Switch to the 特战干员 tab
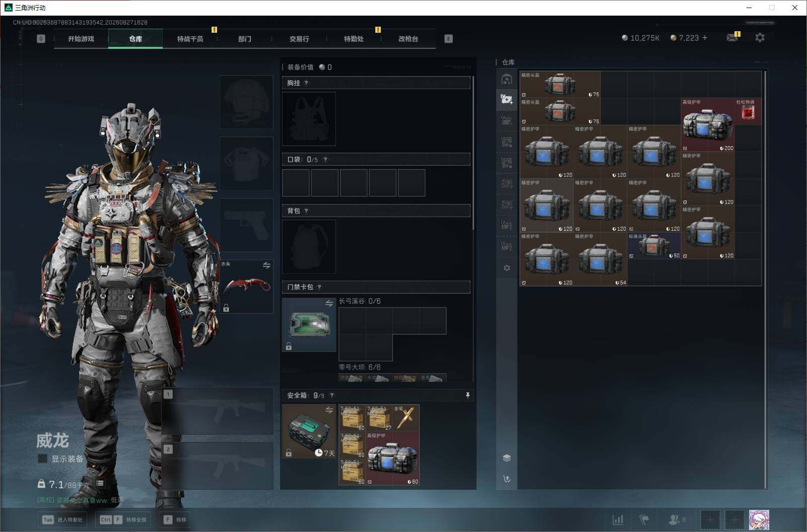Image resolution: width=807 pixels, height=532 pixels. click(190, 39)
